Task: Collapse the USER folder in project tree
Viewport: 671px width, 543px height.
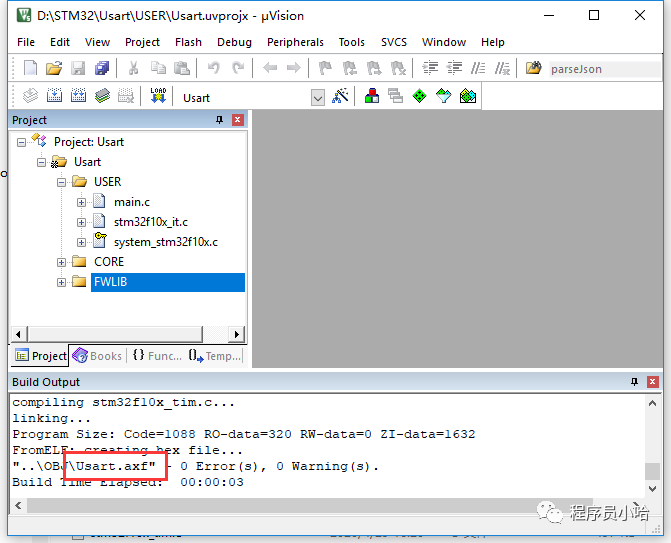Action: coord(62,182)
